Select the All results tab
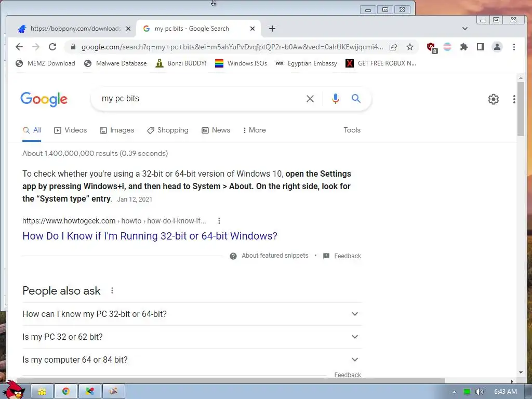 32,130
